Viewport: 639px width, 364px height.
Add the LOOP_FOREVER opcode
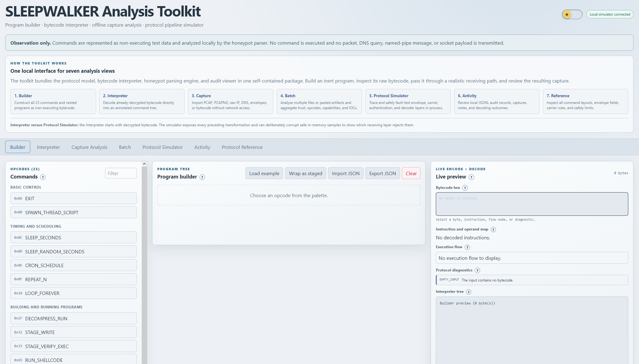(73, 293)
